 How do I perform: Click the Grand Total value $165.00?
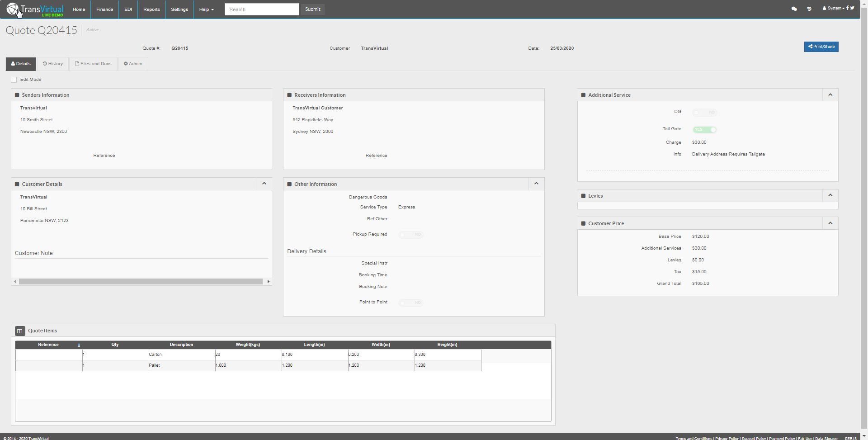pyautogui.click(x=701, y=284)
